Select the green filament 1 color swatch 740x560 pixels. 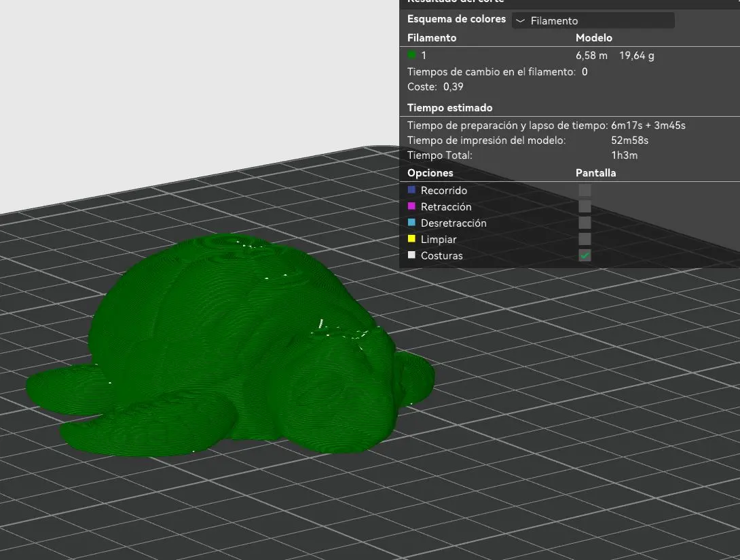point(411,55)
